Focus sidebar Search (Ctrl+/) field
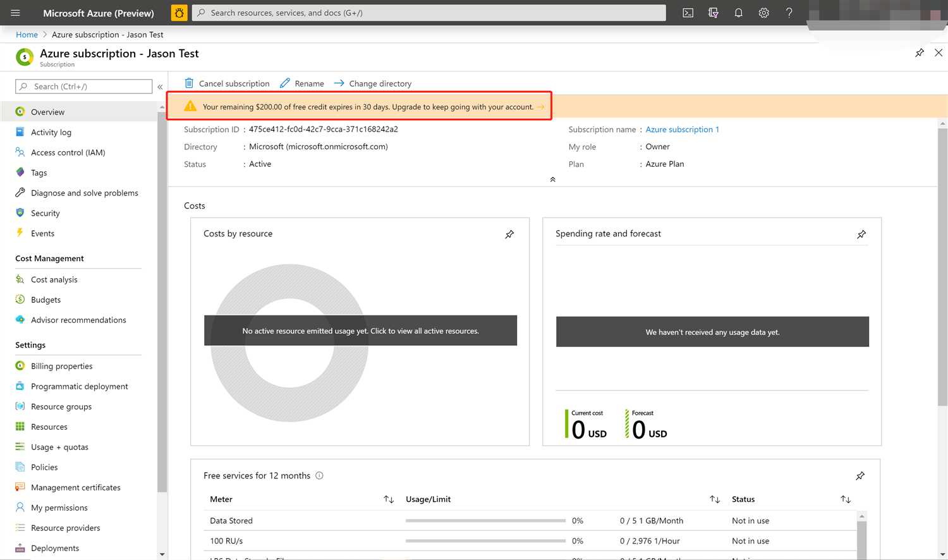The width and height of the screenshot is (948, 560). (83, 87)
